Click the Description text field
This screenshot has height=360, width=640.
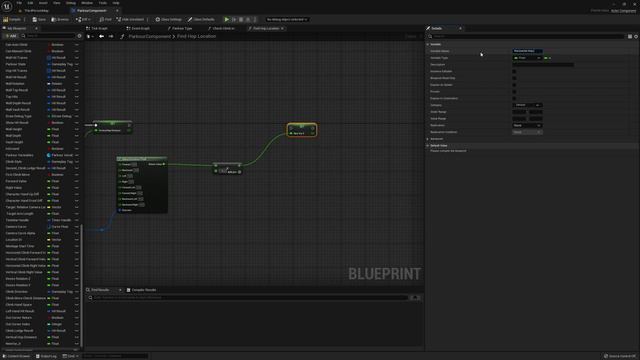543,64
